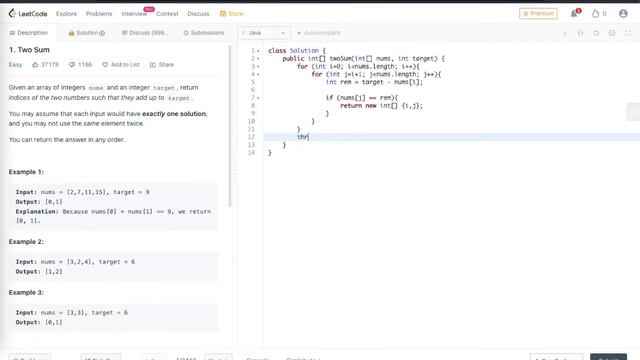The image size is (640, 360).
Task: Collapse code fold arrow at line 7
Action: tap(258, 98)
